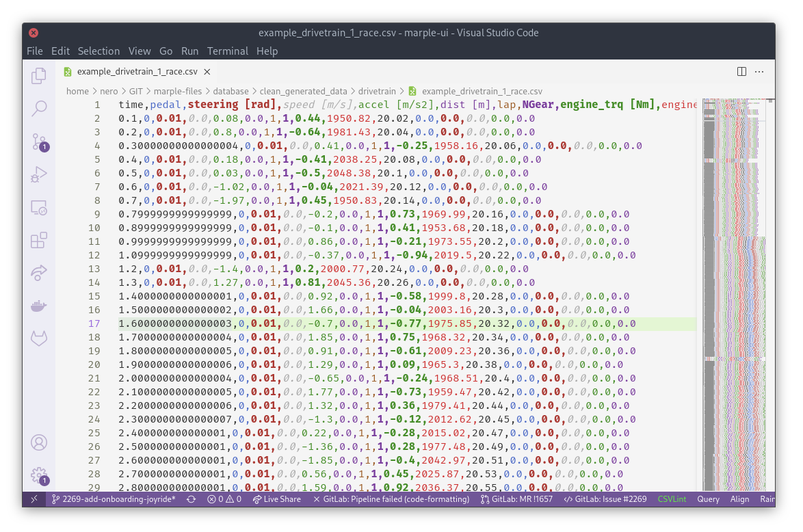Open the Explorer view in activity bar
This screenshot has height=532, width=803.
[39, 76]
